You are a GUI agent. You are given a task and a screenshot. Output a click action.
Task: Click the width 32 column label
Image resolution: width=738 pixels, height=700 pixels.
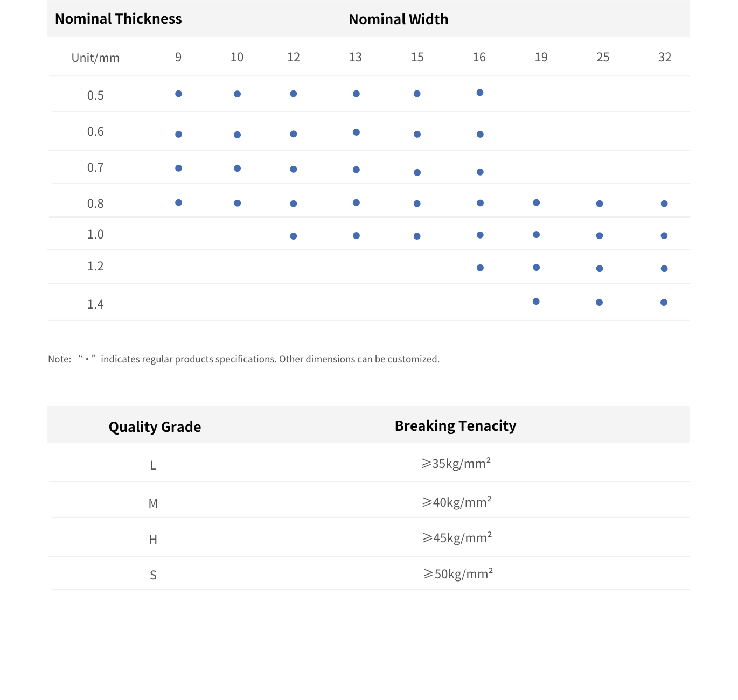click(665, 57)
